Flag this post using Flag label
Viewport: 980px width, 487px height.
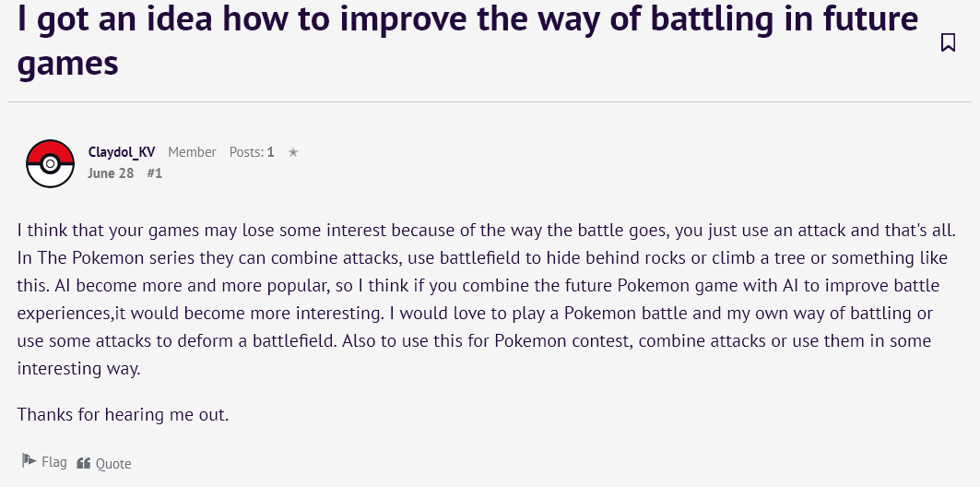click(x=53, y=462)
